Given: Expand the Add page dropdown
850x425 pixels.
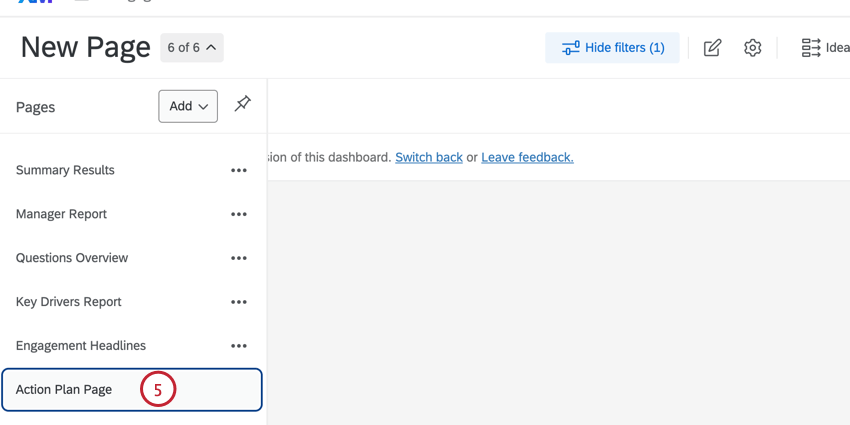Looking at the screenshot, I should pyautogui.click(x=188, y=106).
